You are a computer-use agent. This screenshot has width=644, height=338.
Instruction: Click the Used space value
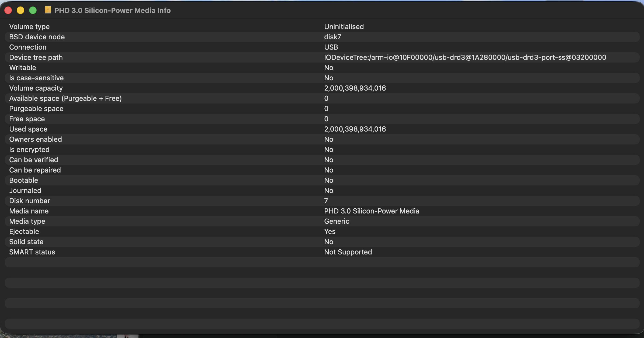[x=355, y=129]
